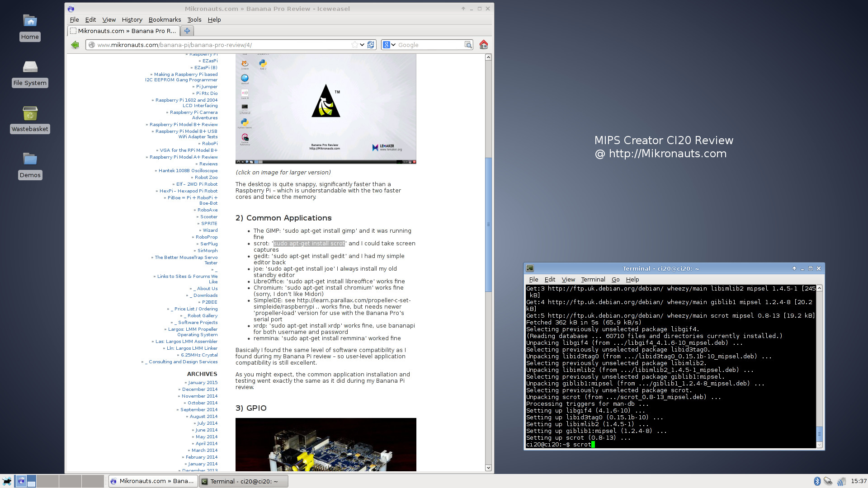Click the clock showing 15:37

pos(859,481)
